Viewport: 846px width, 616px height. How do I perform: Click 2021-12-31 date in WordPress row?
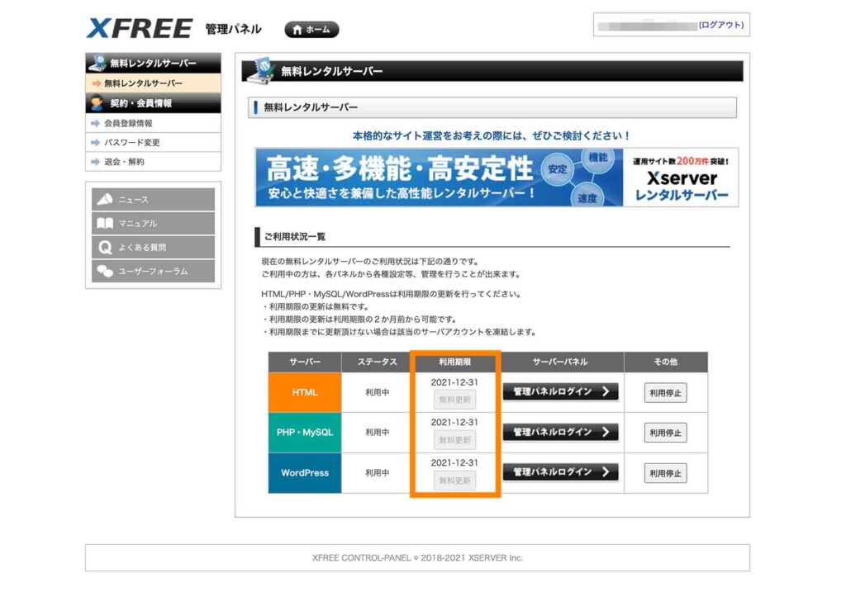point(454,462)
